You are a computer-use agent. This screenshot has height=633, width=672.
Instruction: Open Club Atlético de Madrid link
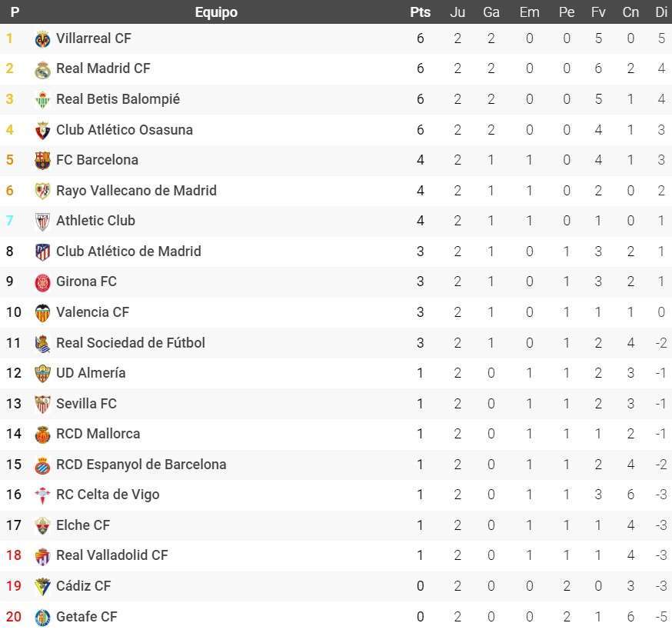click(128, 252)
